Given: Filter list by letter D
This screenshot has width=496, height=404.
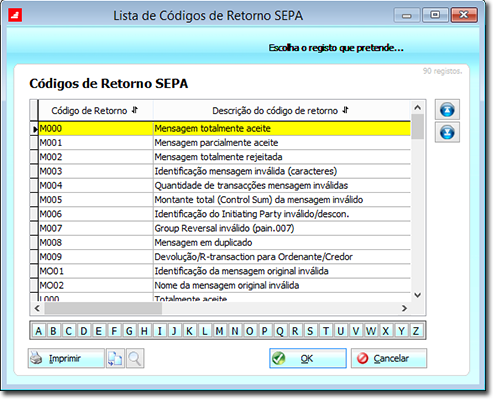Looking at the screenshot, I should (84, 331).
